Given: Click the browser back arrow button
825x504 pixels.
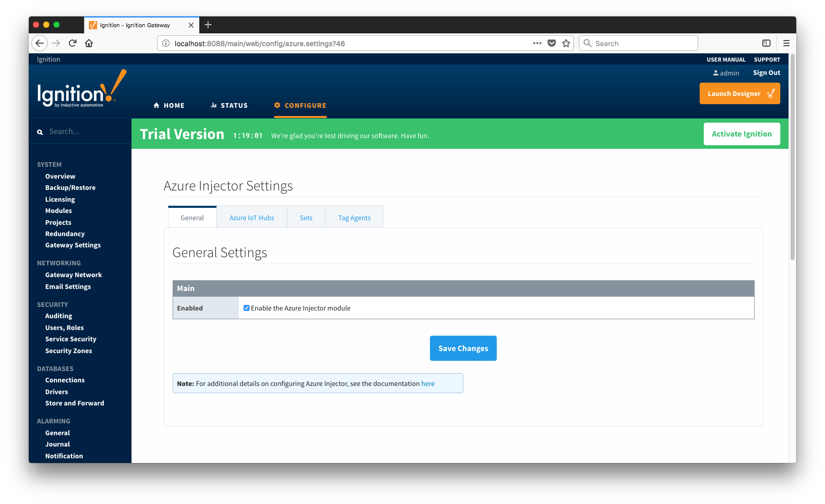Looking at the screenshot, I should [40, 43].
